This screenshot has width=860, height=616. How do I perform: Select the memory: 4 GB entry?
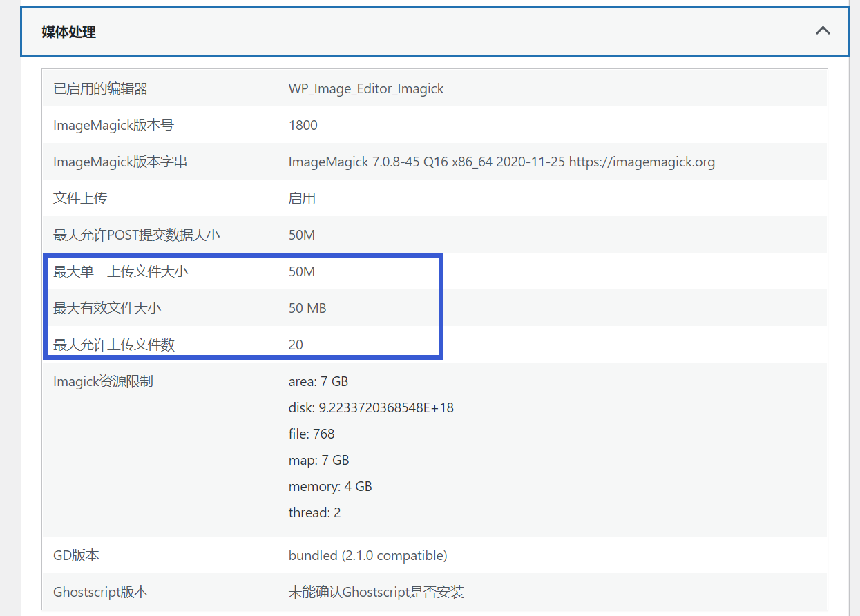[x=330, y=486]
